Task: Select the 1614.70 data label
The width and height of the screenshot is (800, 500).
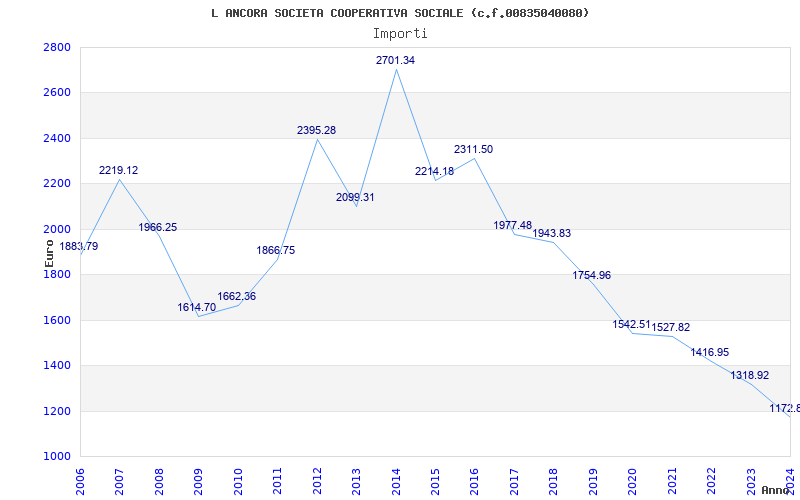Action: [196, 307]
